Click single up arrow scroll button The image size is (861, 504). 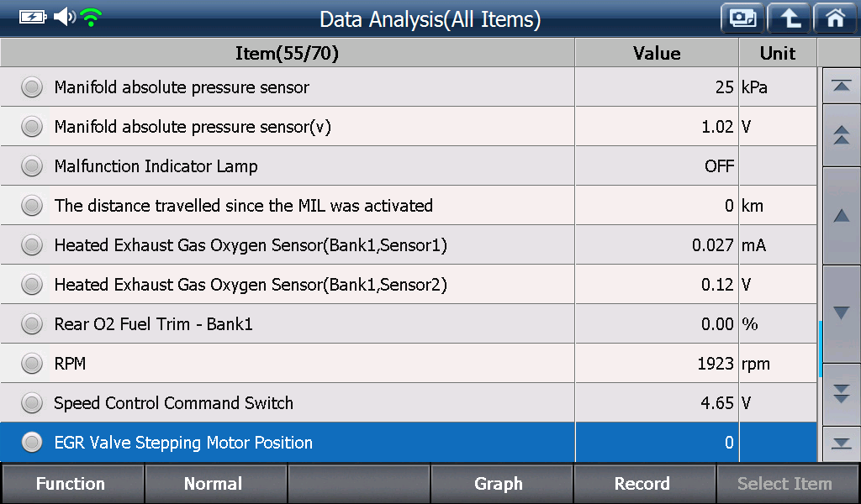[841, 216]
